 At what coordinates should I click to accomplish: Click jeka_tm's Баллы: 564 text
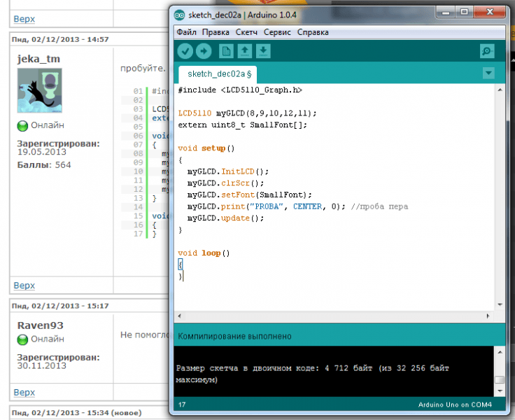[44, 165]
